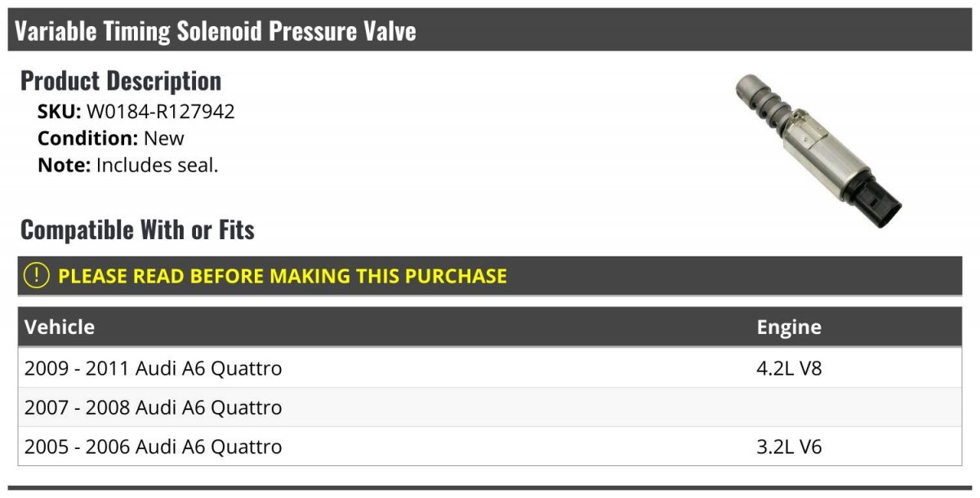This screenshot has height=498, width=980.
Task: Click the bold Condition label
Action: [x=88, y=138]
